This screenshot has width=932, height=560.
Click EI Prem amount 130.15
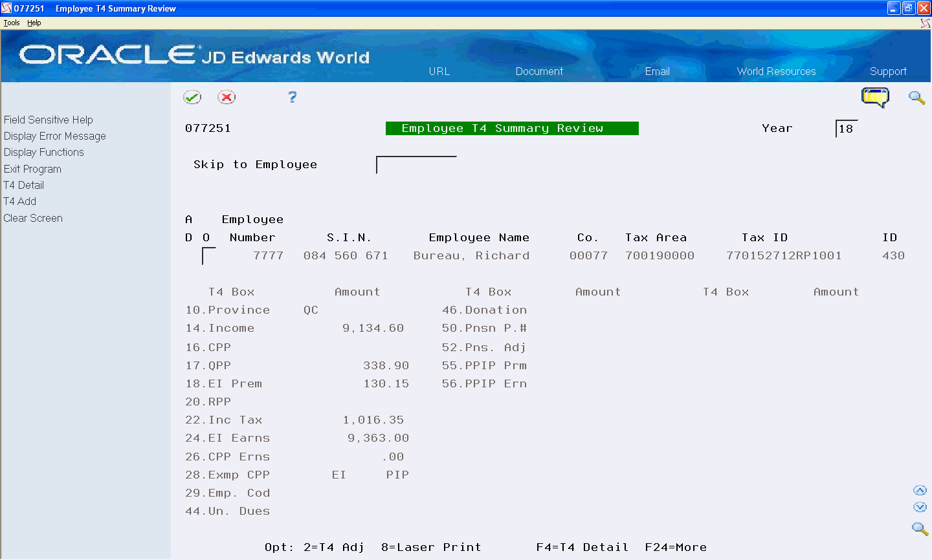[386, 384]
